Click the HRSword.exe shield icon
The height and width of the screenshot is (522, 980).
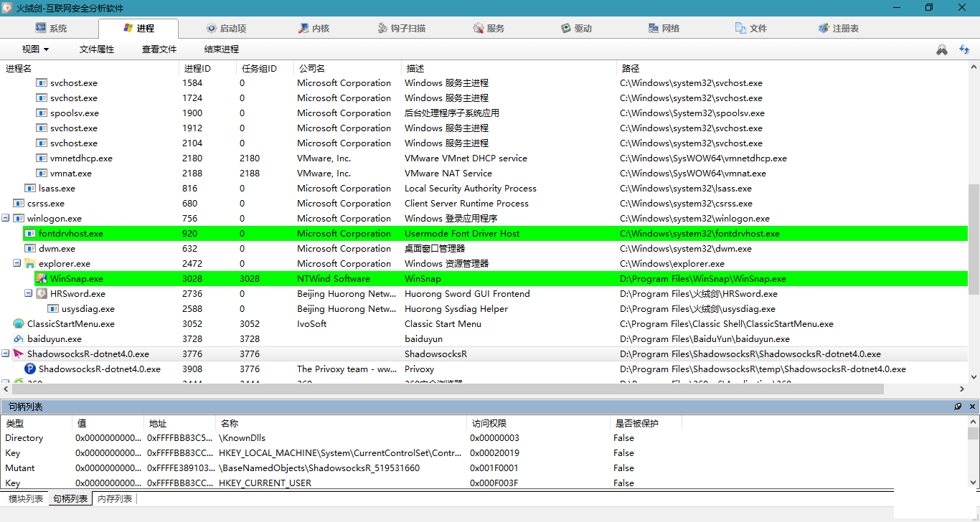pos(42,294)
